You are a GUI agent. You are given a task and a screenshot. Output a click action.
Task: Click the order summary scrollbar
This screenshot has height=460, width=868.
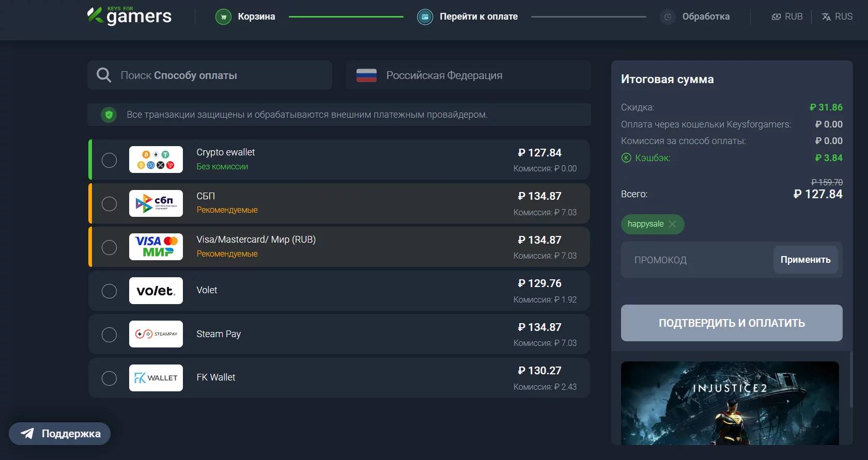[x=851, y=379]
